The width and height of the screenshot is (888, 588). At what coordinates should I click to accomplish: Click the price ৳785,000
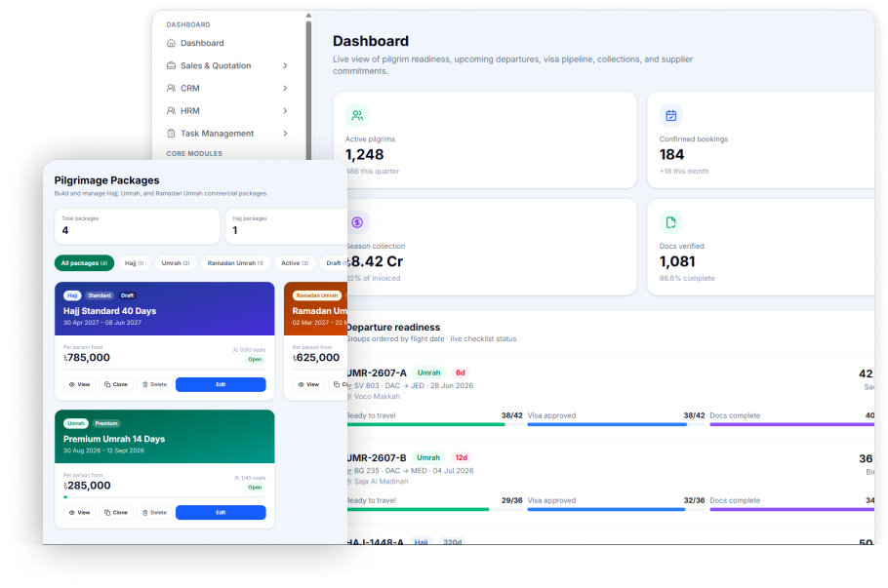[87, 358]
